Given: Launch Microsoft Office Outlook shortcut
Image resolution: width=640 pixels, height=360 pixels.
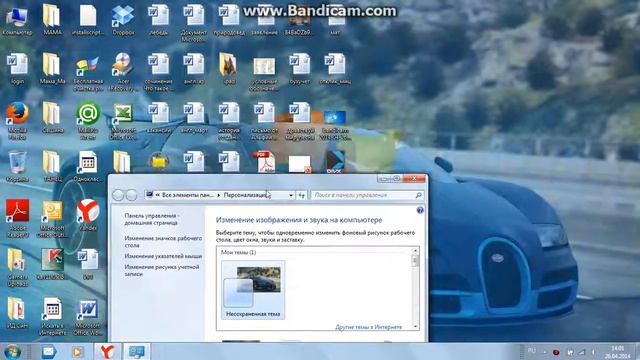Looking at the screenshot, I should tap(52, 218).
